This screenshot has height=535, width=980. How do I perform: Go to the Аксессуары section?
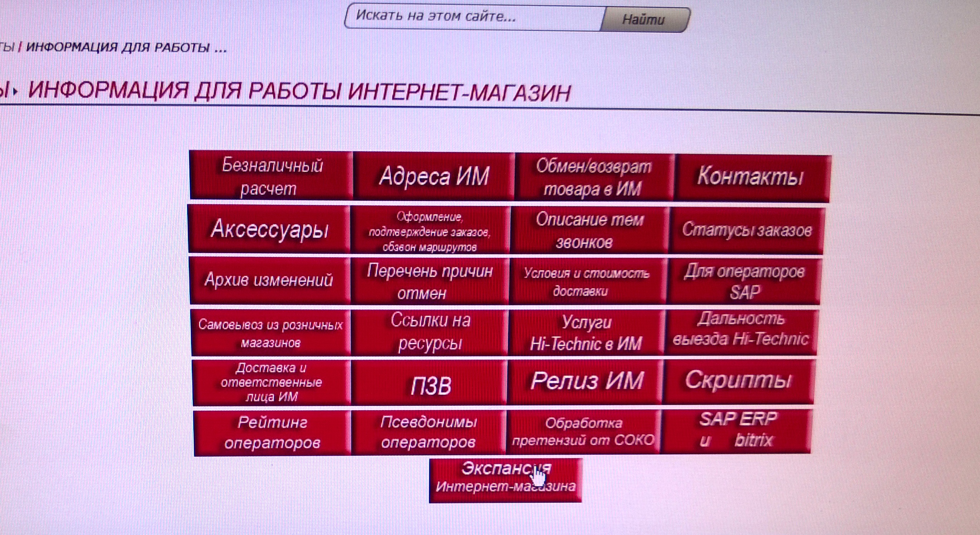pos(269,229)
